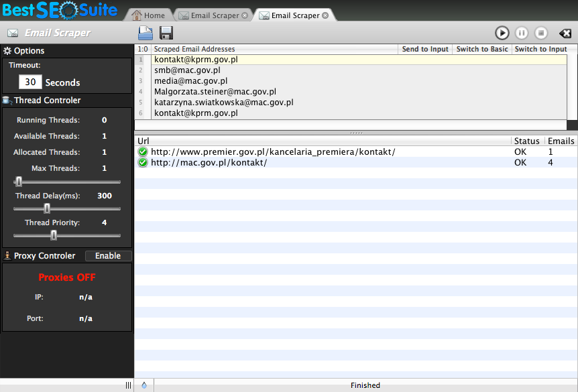Click the Proxies OFF status text
This screenshot has width=578, height=392.
pos(67,277)
